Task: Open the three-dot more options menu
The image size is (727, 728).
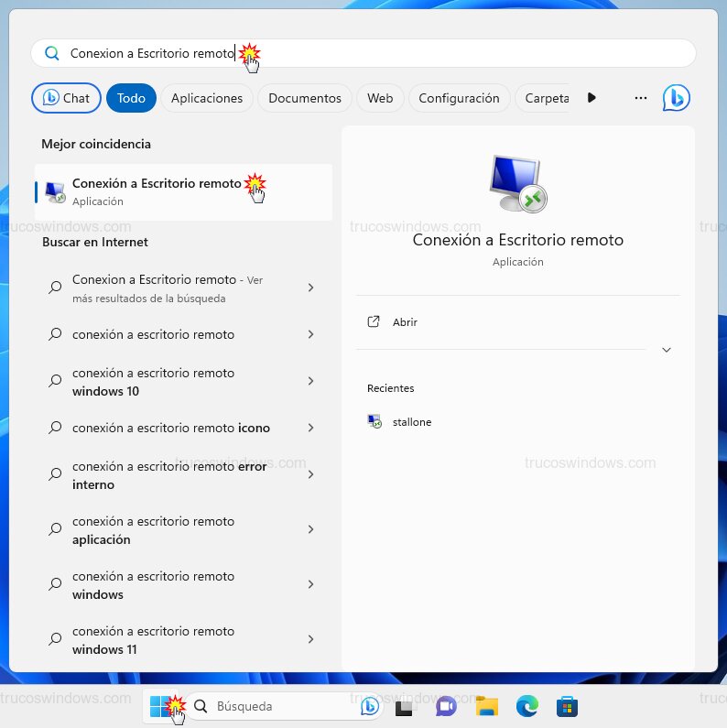Action: point(641,98)
